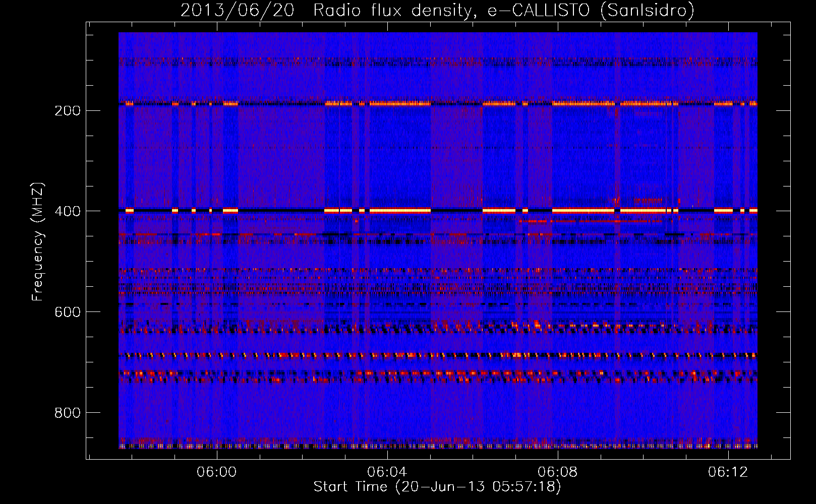Click the 06:04 time tick label
The image size is (816, 504).
pos(387,472)
